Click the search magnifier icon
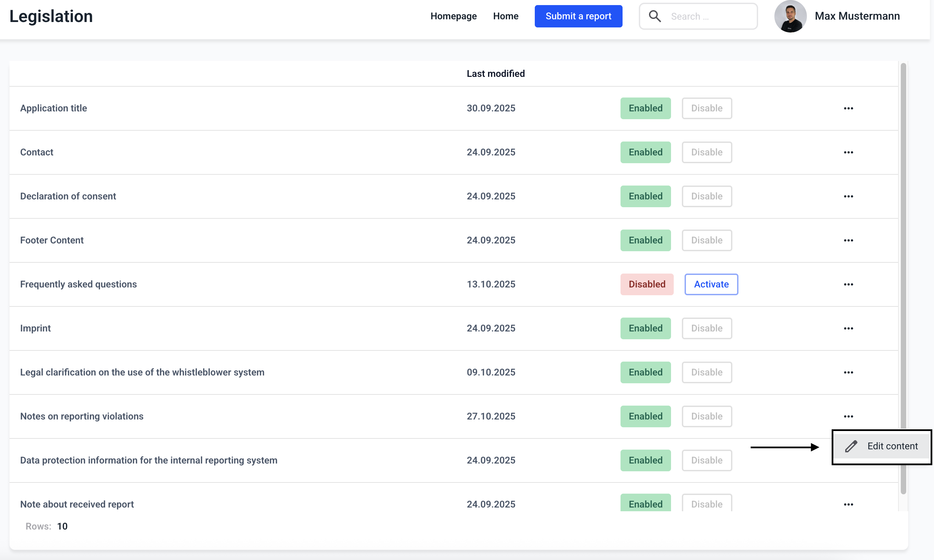The width and height of the screenshot is (934, 560). tap(654, 16)
